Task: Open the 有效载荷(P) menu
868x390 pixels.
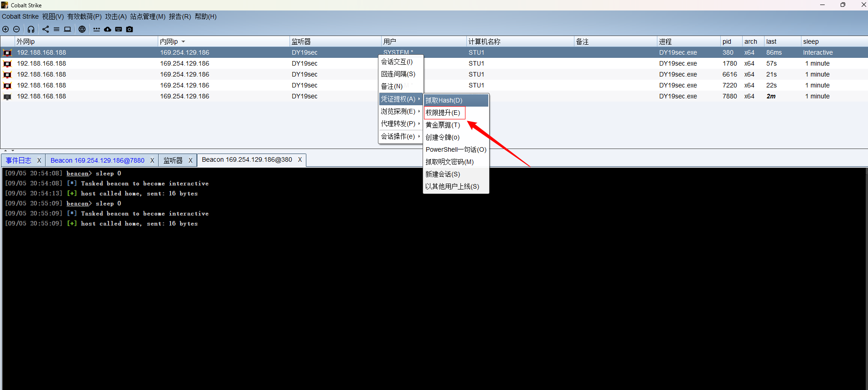Action: click(84, 16)
